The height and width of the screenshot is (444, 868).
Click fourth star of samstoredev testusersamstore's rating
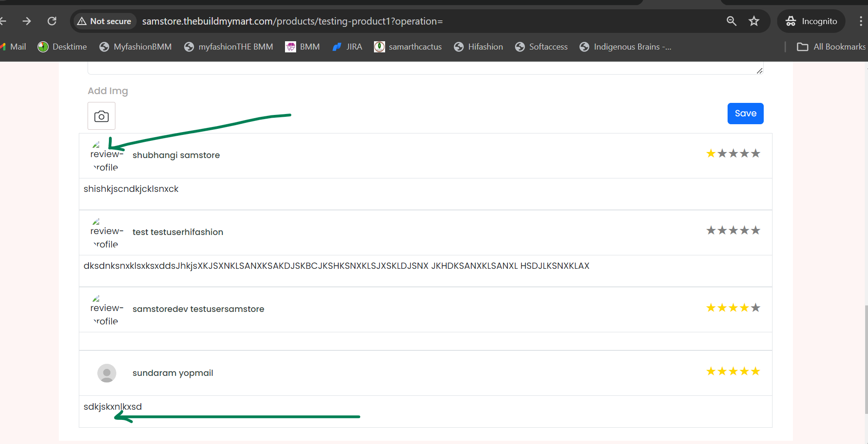pyautogui.click(x=744, y=308)
